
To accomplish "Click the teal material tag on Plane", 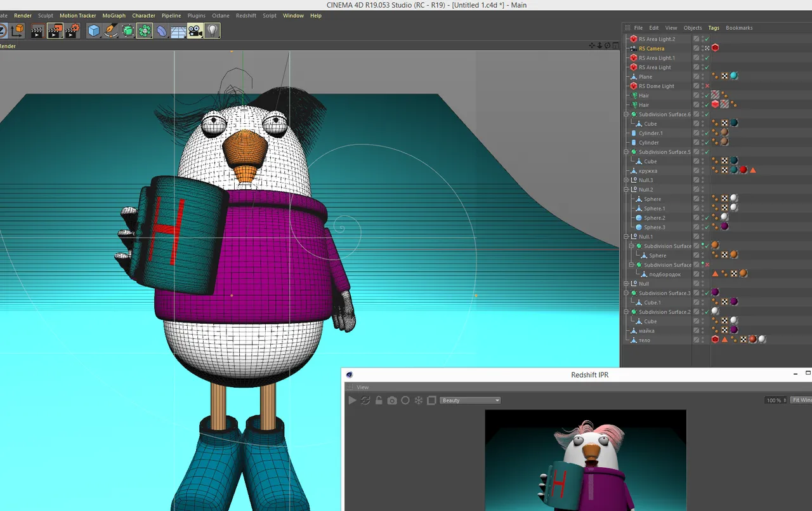I will [x=734, y=76].
